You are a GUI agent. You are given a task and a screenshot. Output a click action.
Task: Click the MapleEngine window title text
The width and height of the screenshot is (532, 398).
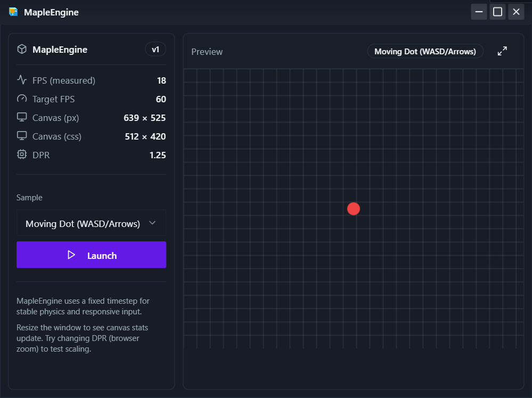51,12
